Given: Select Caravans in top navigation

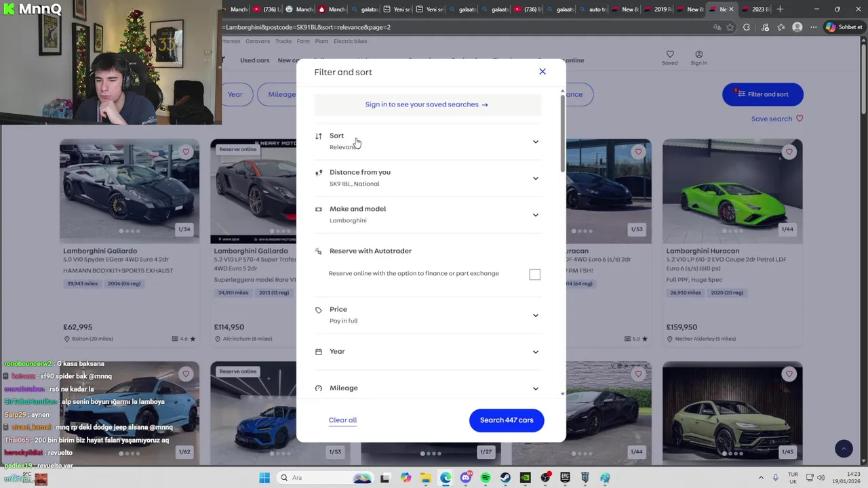Looking at the screenshot, I should coord(258,41).
